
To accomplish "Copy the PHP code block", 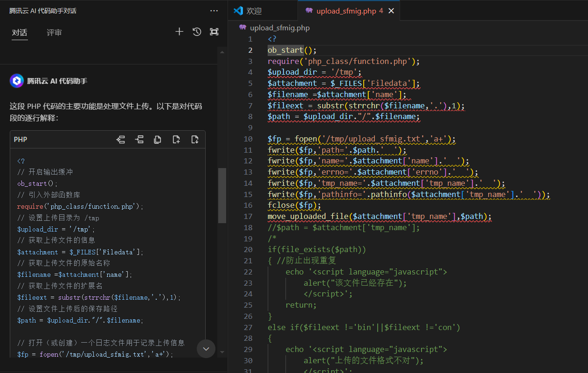I will 158,140.
